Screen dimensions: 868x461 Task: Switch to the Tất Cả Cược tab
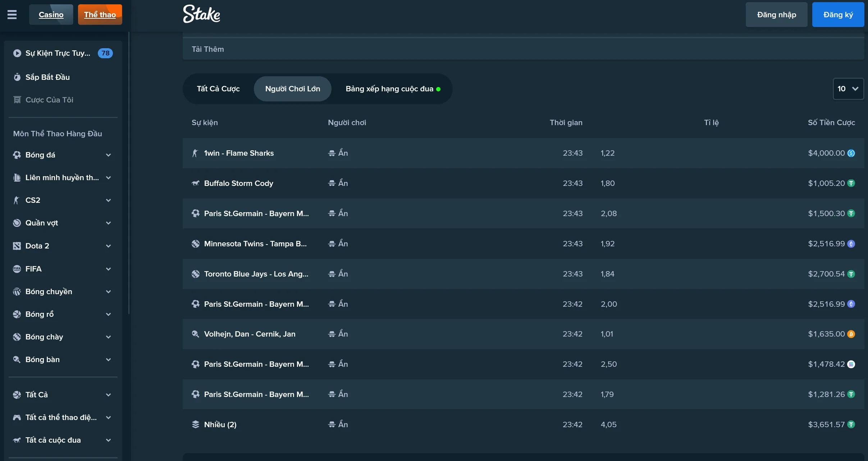(218, 89)
